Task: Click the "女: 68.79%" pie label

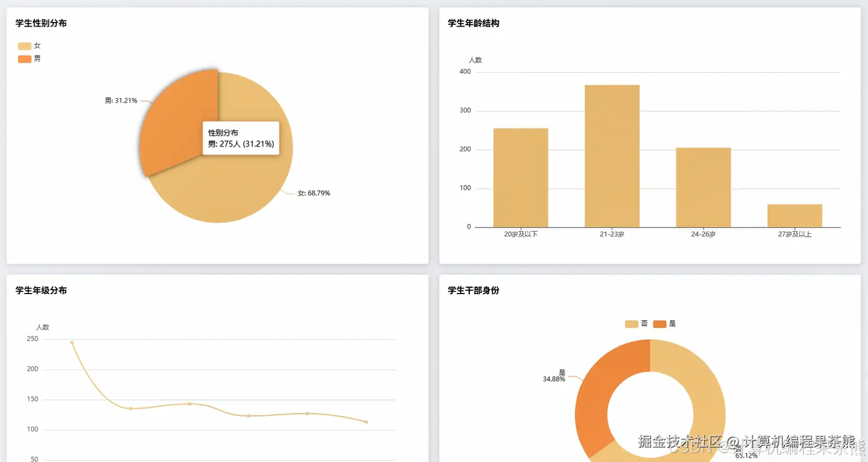Action: 314,193
